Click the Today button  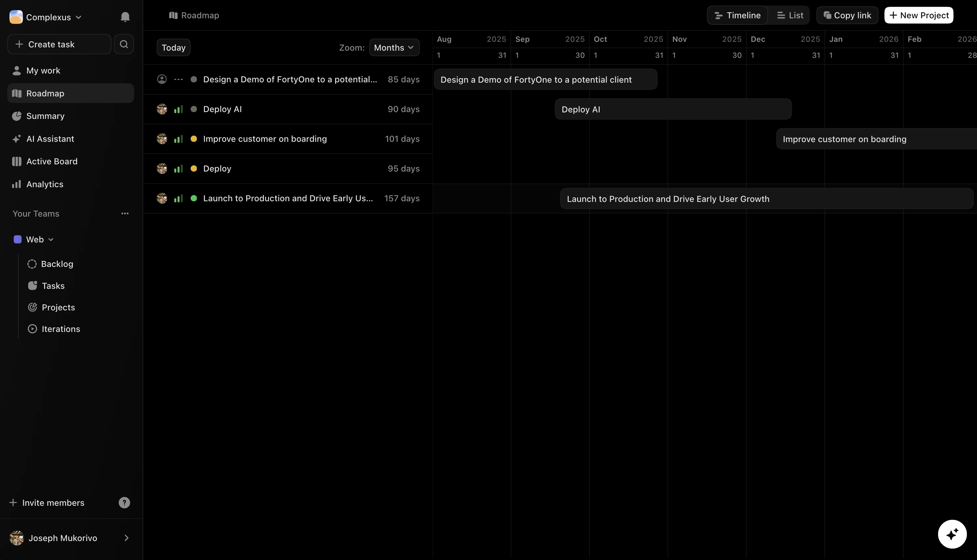(x=174, y=48)
